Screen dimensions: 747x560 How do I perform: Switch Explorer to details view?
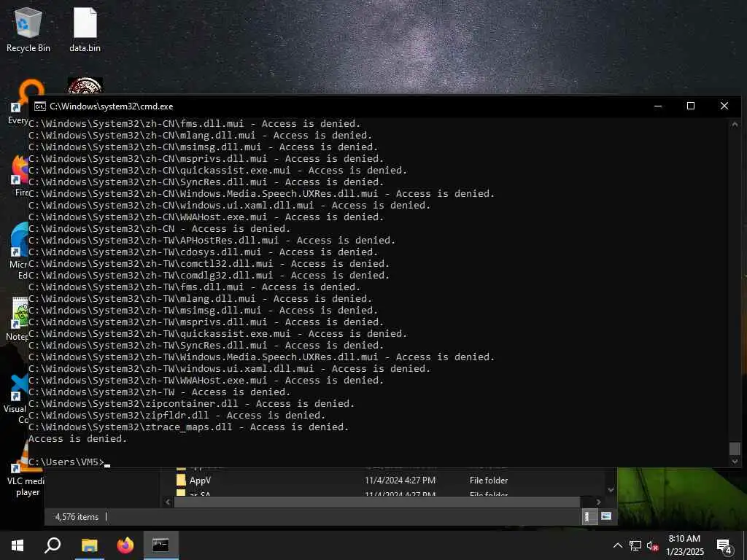[x=589, y=516]
